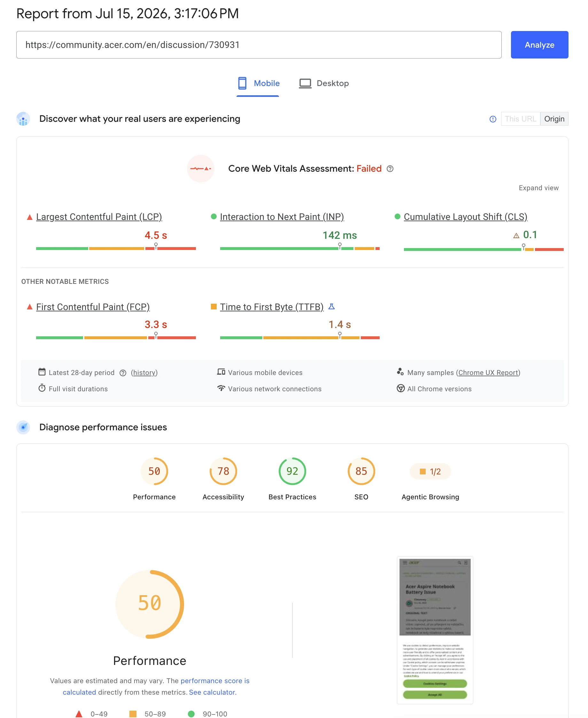Open Largest Contentful Paint (LCP) link

click(99, 217)
